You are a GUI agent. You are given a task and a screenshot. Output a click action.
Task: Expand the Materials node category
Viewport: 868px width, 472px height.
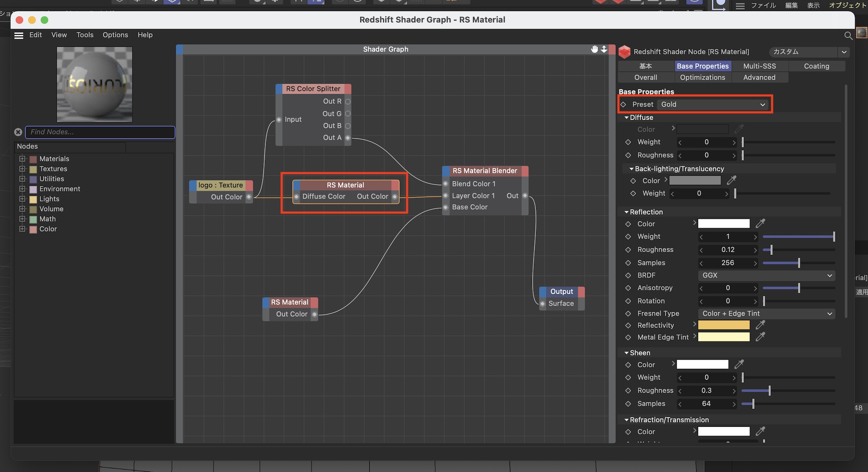pyautogui.click(x=22, y=159)
